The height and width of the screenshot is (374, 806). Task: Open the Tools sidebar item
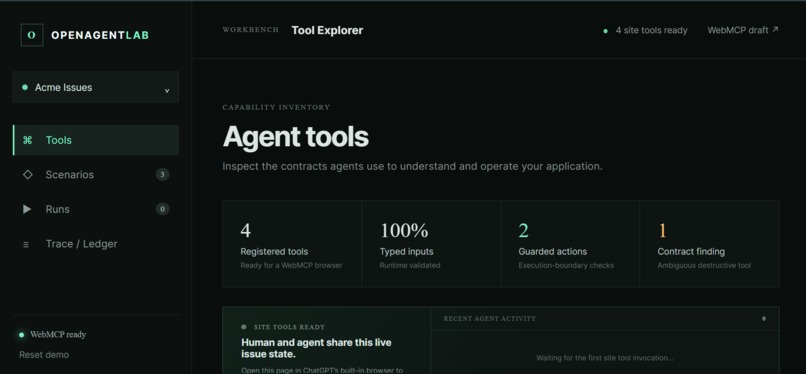[x=96, y=140]
